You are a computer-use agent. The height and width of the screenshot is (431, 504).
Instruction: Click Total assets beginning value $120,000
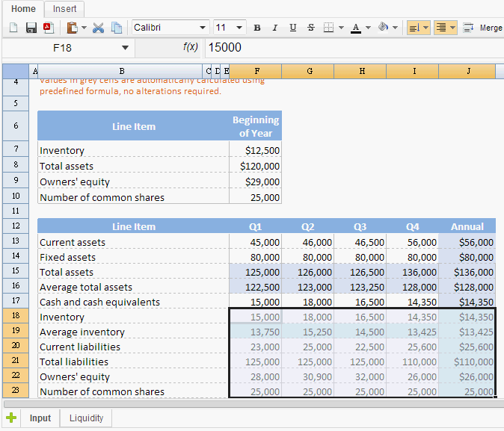[x=256, y=166]
